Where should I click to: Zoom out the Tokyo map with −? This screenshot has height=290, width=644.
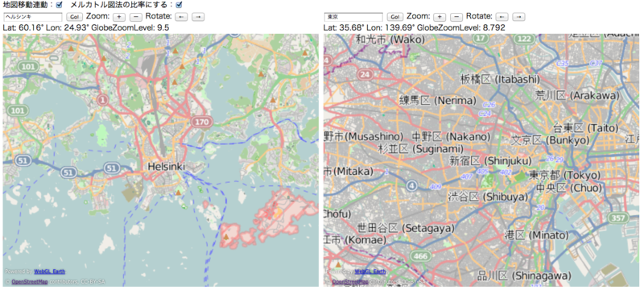[x=456, y=17]
